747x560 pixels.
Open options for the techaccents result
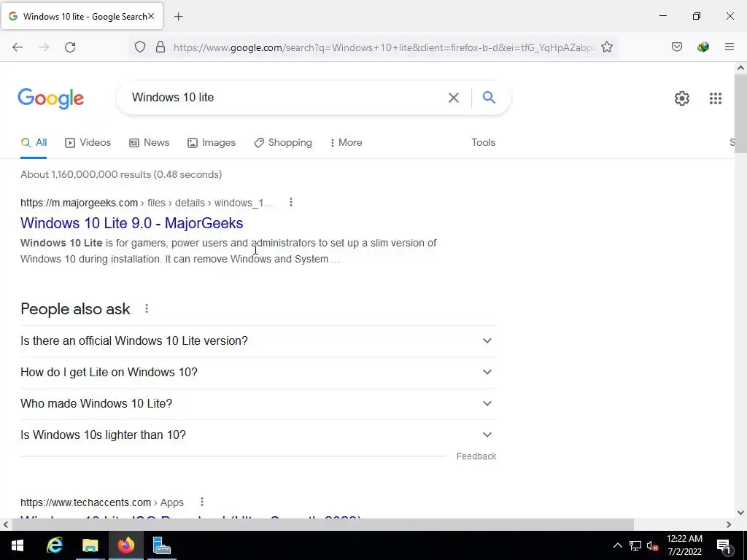coord(202,502)
